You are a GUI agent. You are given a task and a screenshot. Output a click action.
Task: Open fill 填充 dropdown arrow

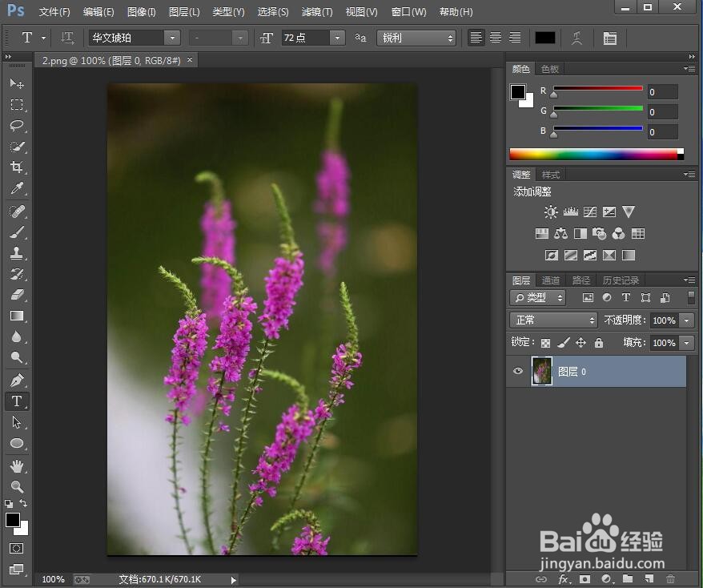click(686, 343)
